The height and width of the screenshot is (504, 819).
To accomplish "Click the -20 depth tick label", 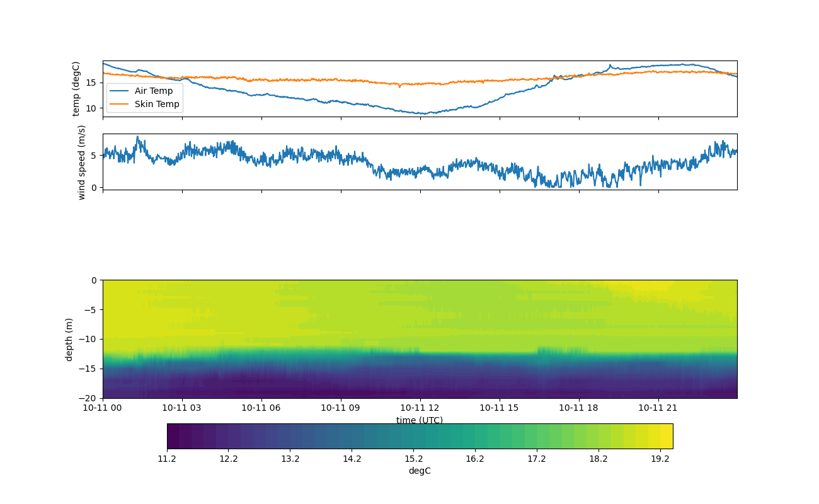I will (x=89, y=398).
